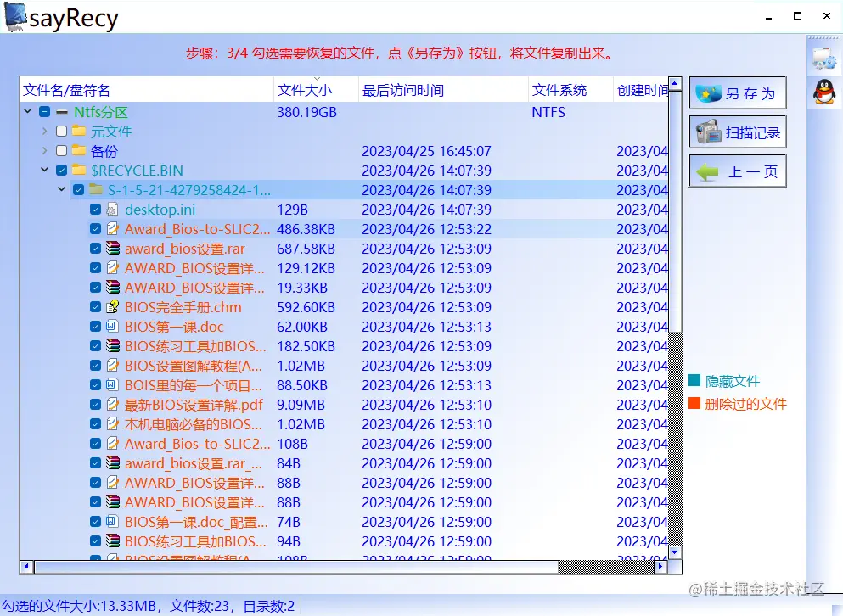Click the sayRecy logo in the title bar
This screenshot has width=843, height=616.
pyautogui.click(x=16, y=17)
